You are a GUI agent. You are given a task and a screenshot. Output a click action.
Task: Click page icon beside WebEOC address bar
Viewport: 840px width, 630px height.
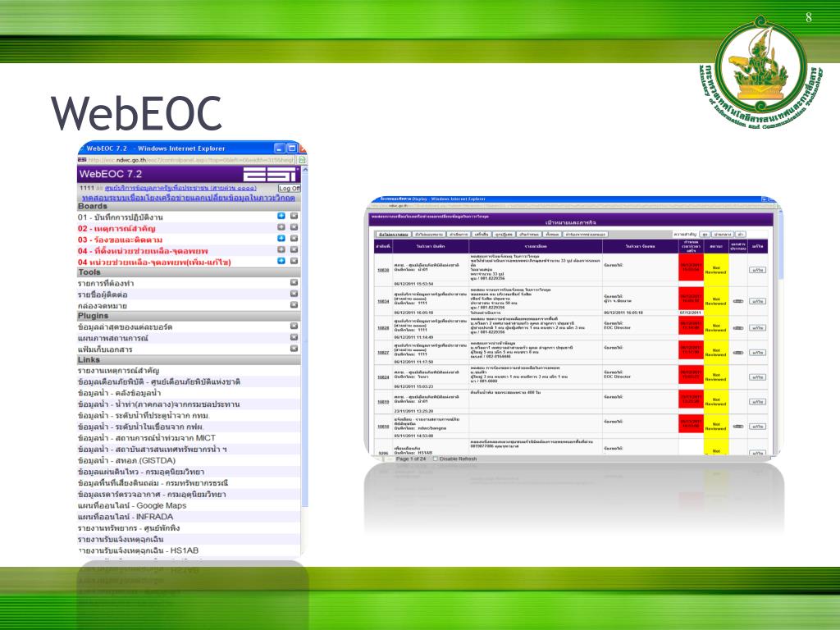click(x=302, y=160)
